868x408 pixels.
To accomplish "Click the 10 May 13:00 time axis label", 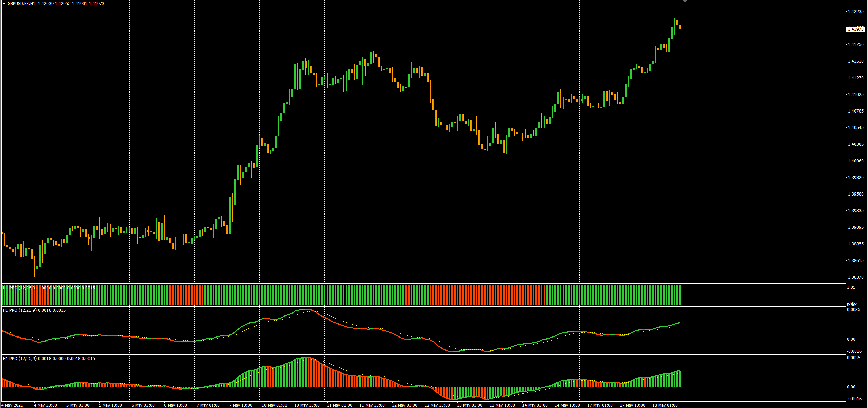I will coord(307,405).
